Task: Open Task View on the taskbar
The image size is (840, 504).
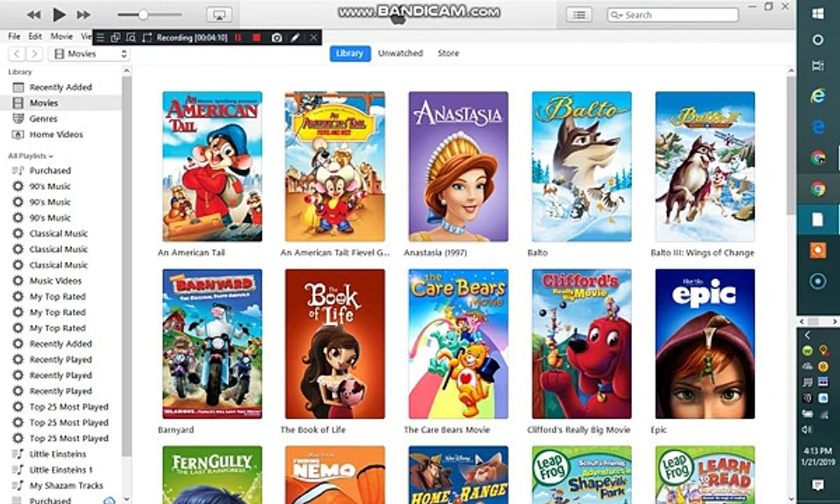Action: click(818, 65)
